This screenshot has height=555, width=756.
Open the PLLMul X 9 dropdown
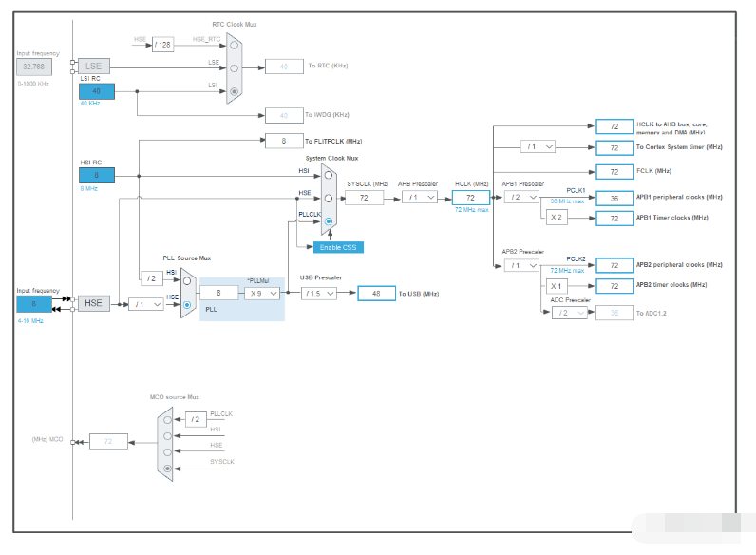[x=262, y=293]
